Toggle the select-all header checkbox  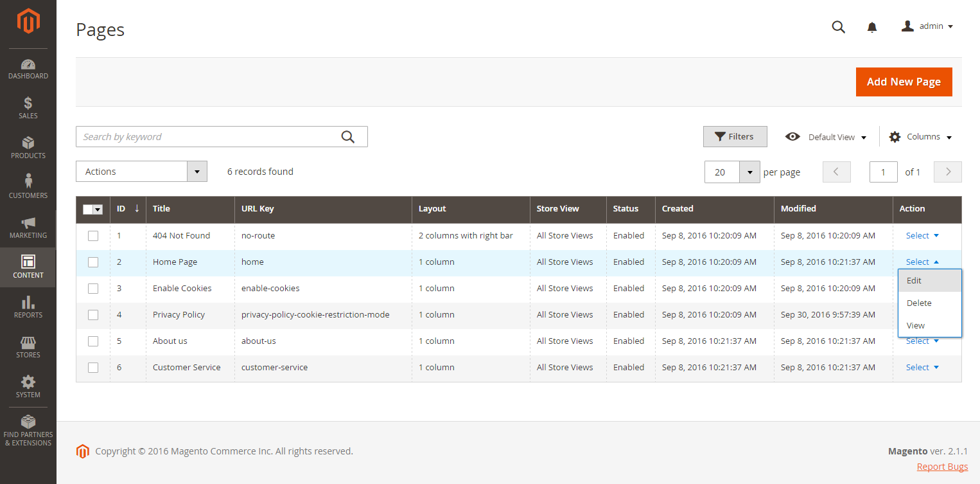tap(88, 210)
